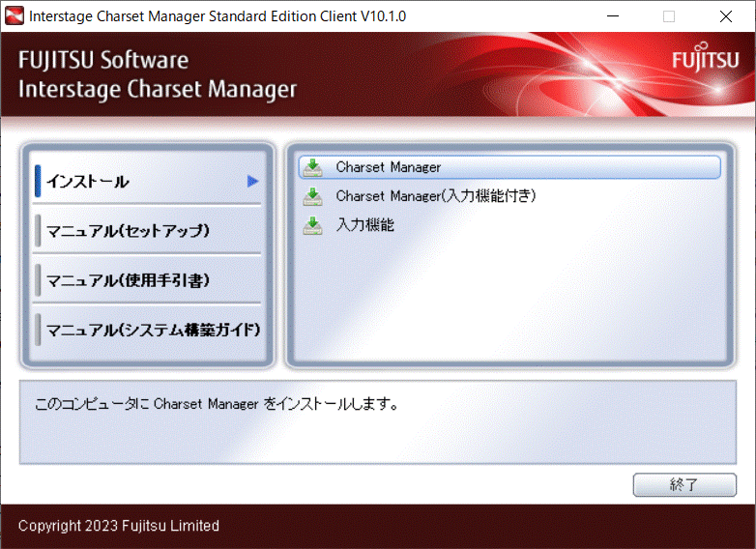
Task: Click the blue arrow beside インストール
Action: coord(253,182)
